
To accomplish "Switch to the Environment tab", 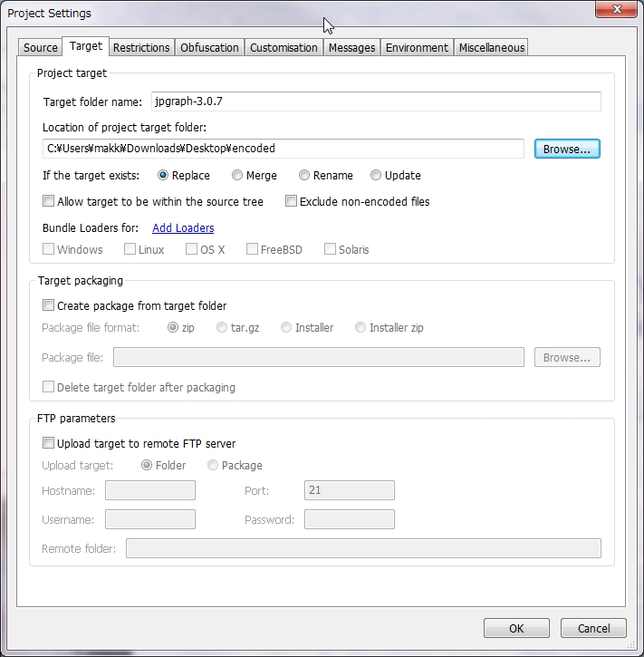I will [x=417, y=48].
